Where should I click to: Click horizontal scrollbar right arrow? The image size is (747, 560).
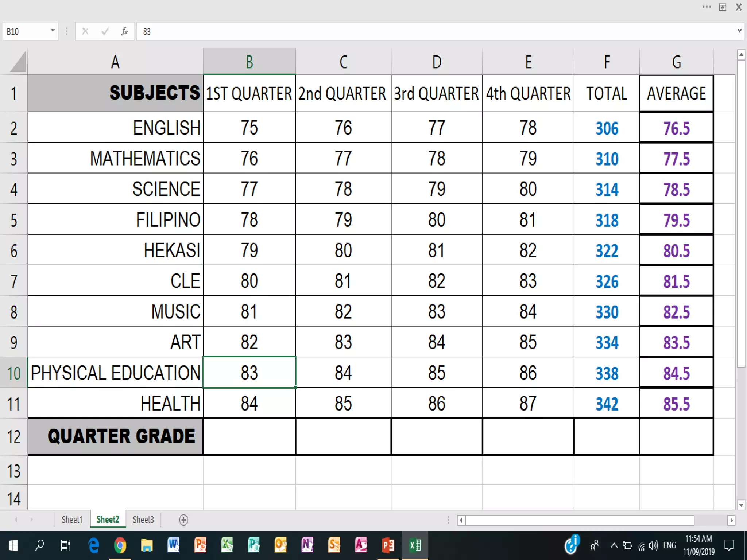(731, 520)
